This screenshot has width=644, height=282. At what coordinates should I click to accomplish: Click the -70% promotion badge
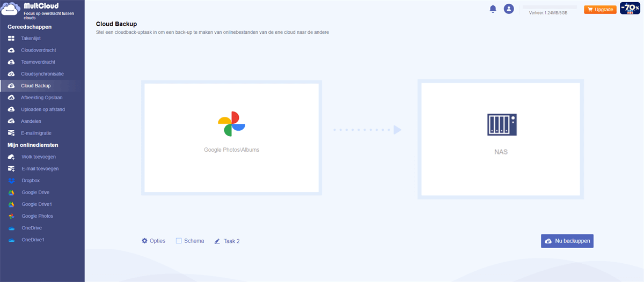point(630,8)
